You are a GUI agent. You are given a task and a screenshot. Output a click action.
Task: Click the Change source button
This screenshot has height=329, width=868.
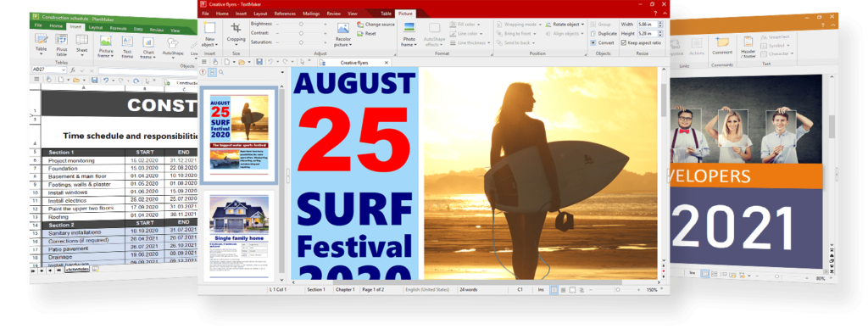point(376,25)
